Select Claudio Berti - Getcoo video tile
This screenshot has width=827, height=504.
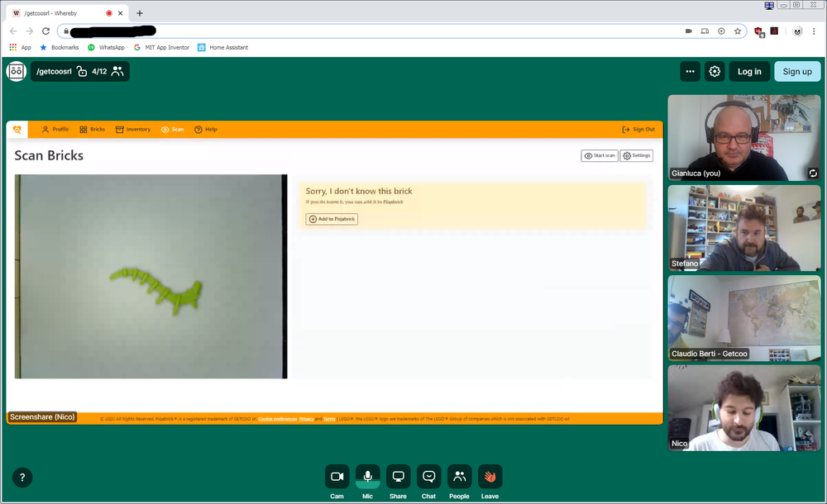744,318
